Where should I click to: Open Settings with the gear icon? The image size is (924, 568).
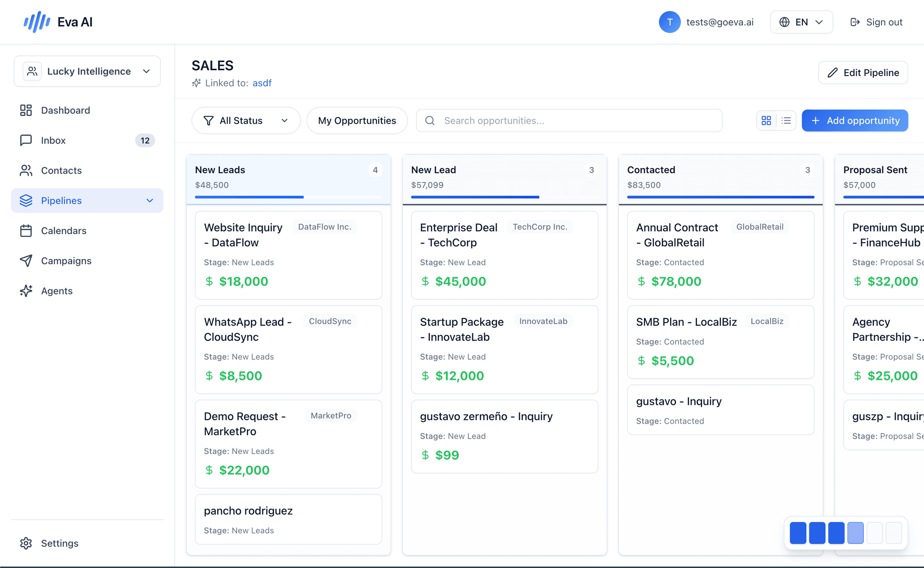coord(26,543)
